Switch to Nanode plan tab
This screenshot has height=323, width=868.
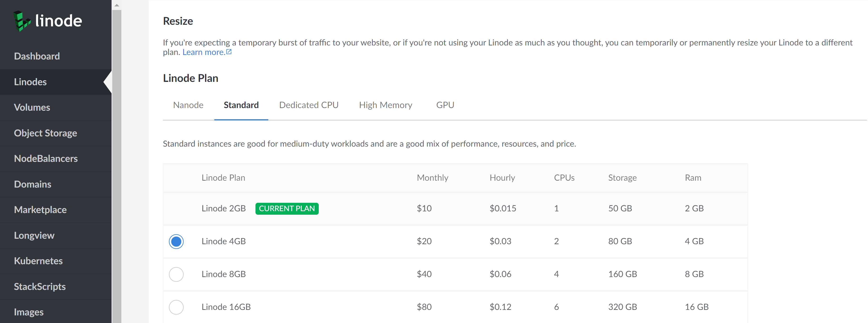pyautogui.click(x=188, y=105)
